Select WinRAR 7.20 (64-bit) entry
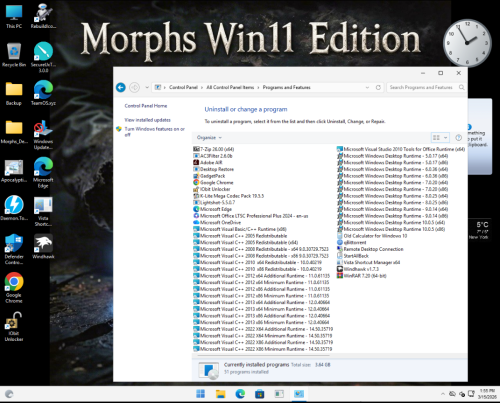Viewport: 500px width, 403px height. [362, 276]
